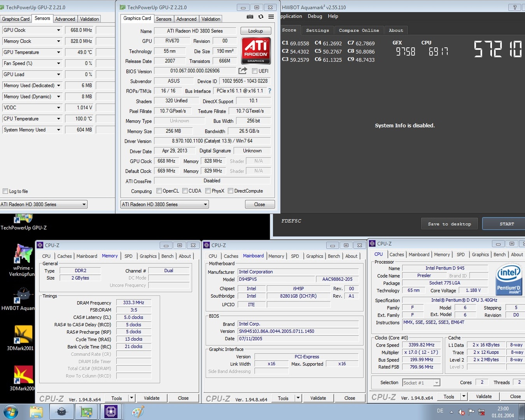Toggle the UEFI checkbox
The image size is (525, 420).
pyautogui.click(x=255, y=71)
